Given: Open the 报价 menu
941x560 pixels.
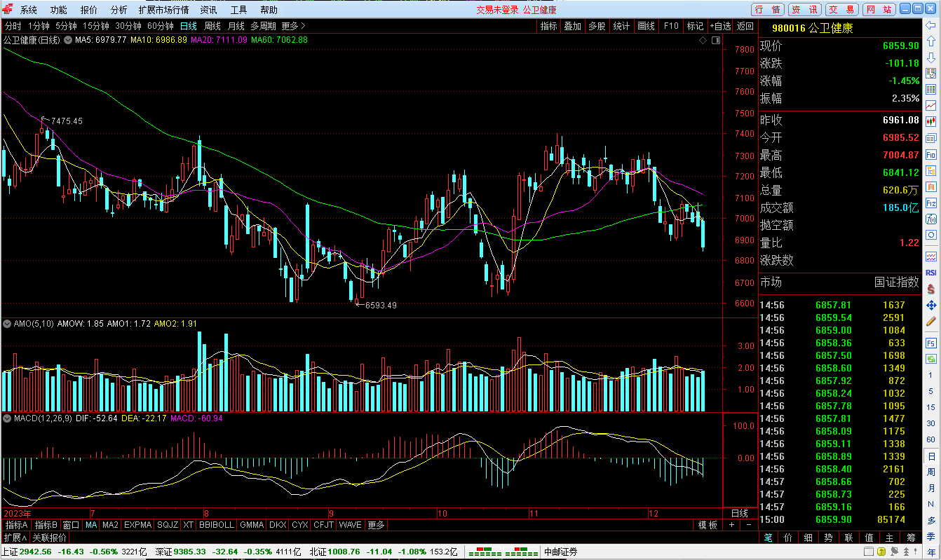Looking at the screenshot, I should 89,10.
